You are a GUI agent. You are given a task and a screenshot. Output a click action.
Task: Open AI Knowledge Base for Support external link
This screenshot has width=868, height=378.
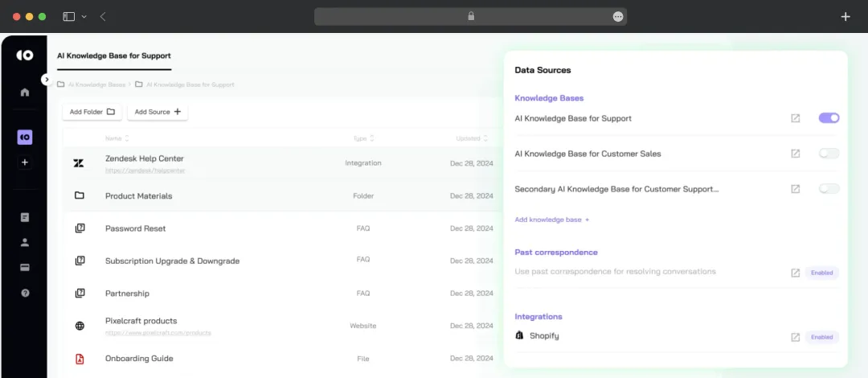796,118
